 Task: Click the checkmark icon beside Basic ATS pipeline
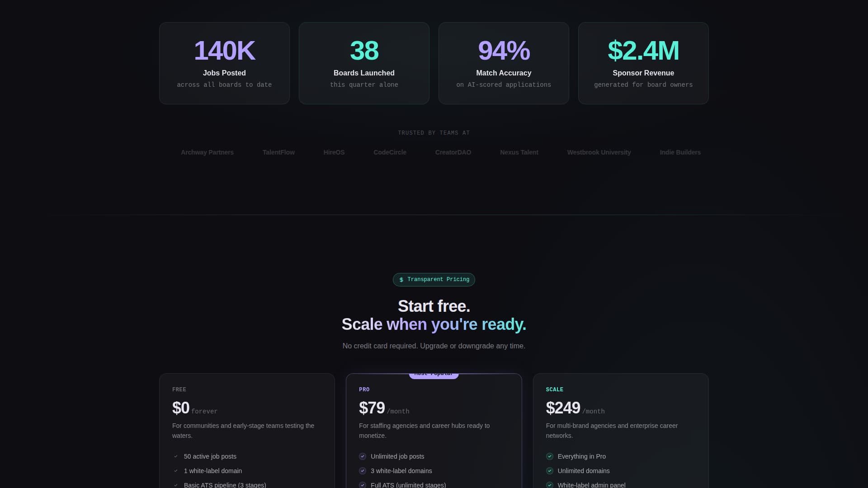(176, 485)
